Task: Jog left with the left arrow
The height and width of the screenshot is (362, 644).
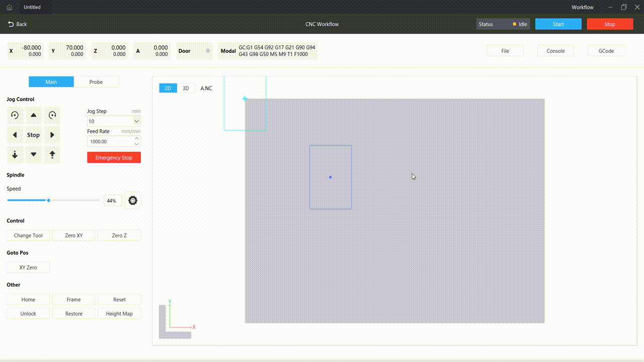Action: [x=15, y=135]
